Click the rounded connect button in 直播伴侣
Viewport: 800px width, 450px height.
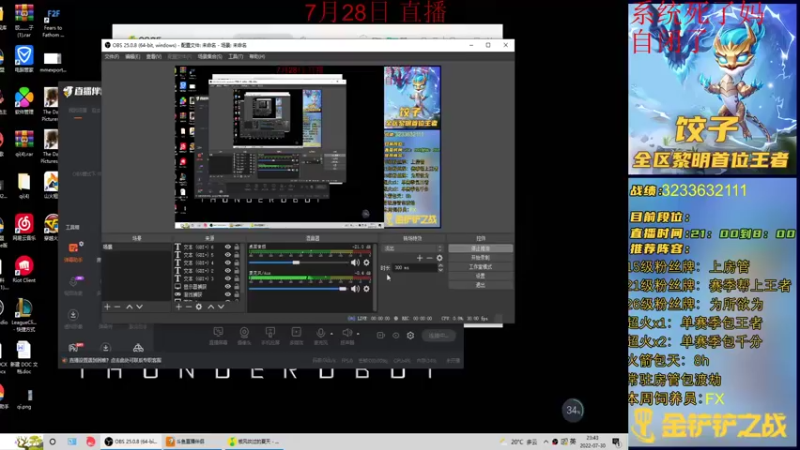coord(438,335)
